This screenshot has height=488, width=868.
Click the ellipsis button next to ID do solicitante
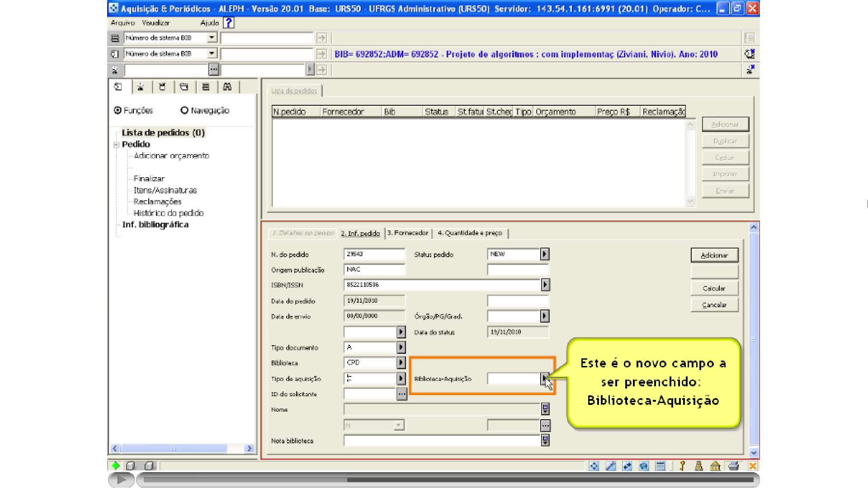point(402,394)
